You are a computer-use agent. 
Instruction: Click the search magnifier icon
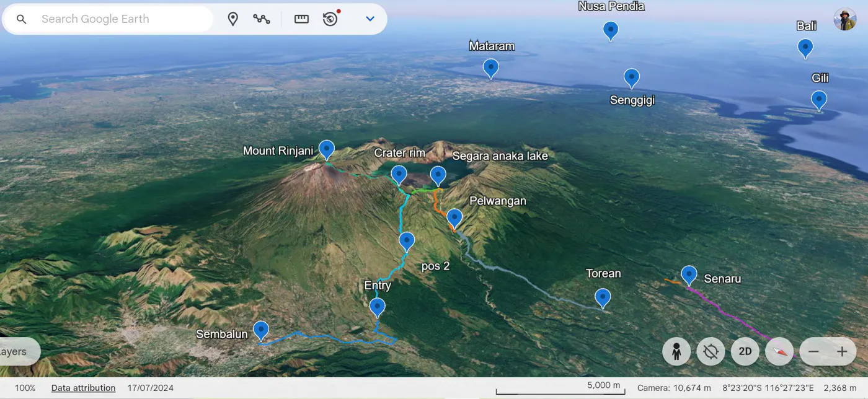pos(21,19)
